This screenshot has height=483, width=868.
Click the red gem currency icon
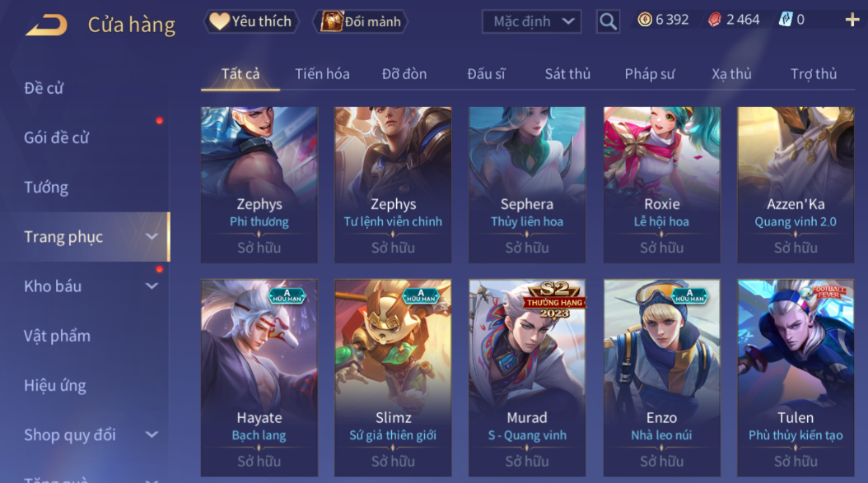pyautogui.click(x=715, y=20)
